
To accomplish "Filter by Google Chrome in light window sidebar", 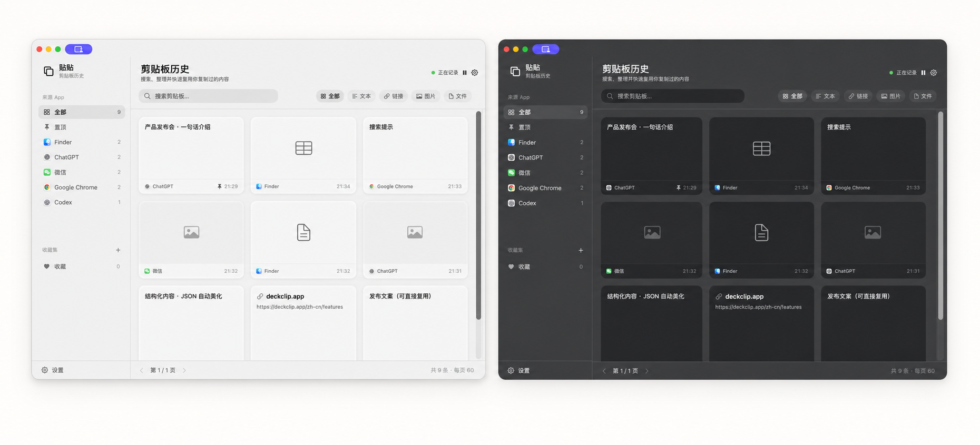I will click(x=82, y=187).
